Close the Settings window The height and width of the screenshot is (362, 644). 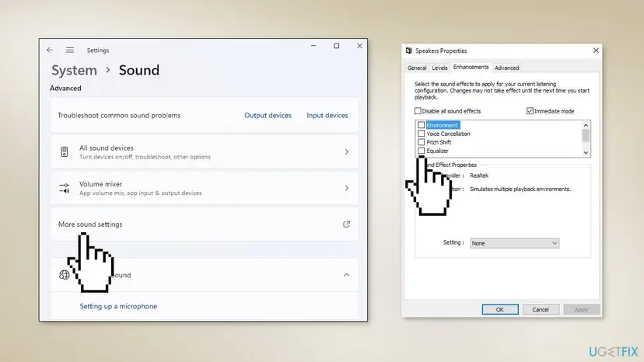(x=360, y=46)
